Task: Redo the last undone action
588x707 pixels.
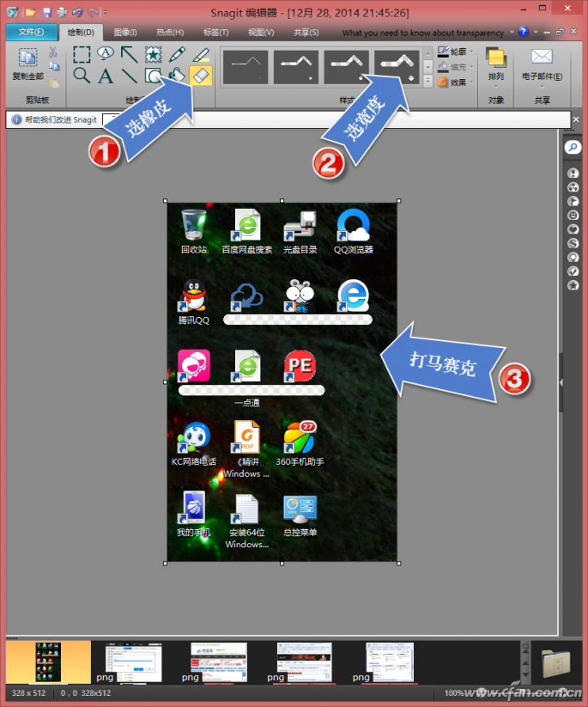Action: point(94,12)
